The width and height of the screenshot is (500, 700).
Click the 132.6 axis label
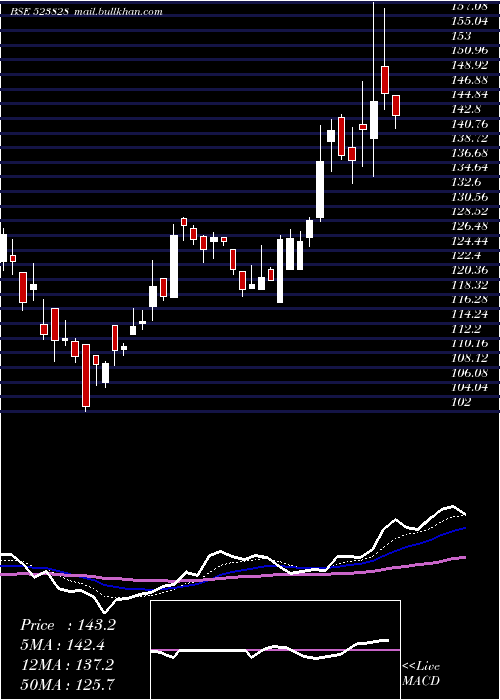click(x=466, y=182)
